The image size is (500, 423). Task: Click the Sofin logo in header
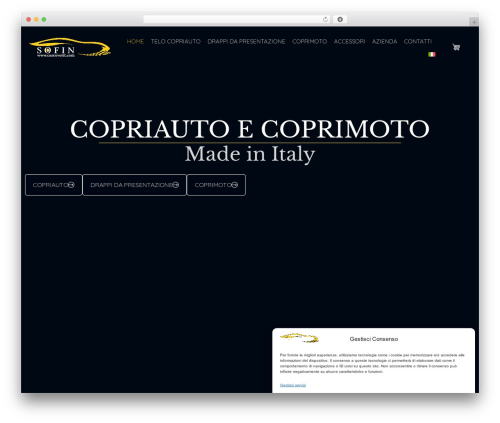70,48
